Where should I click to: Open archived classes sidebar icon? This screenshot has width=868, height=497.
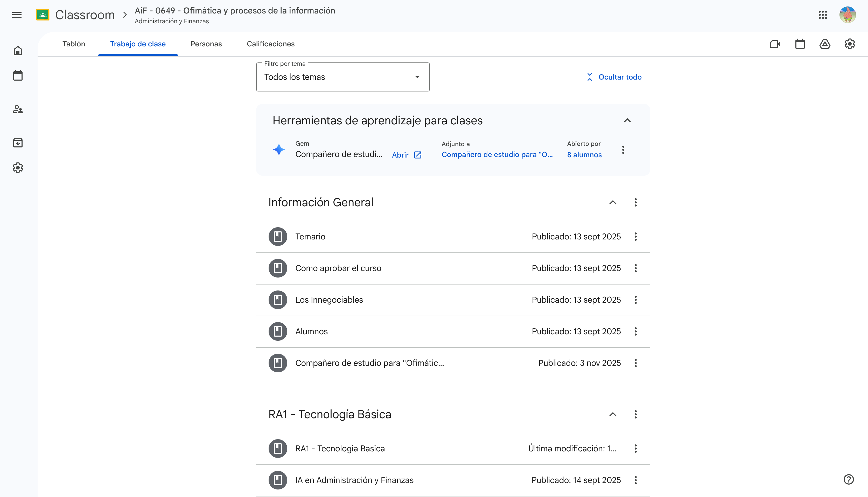(18, 143)
